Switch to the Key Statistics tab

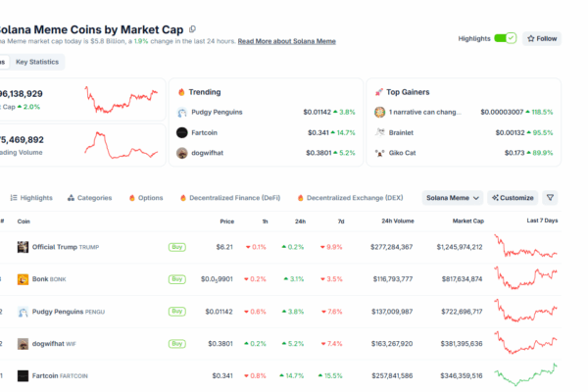click(37, 62)
